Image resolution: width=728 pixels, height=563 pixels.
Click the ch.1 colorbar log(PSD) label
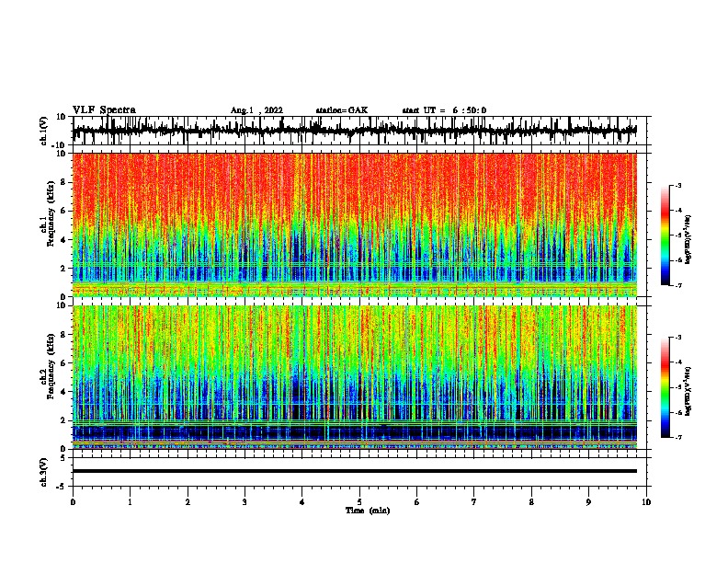click(688, 239)
